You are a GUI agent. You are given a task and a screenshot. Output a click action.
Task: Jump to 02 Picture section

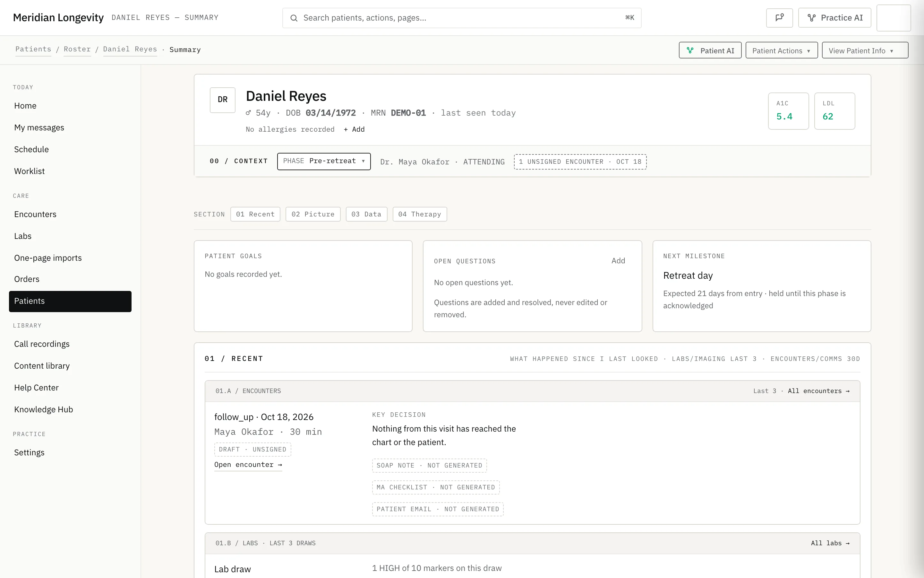(x=313, y=214)
